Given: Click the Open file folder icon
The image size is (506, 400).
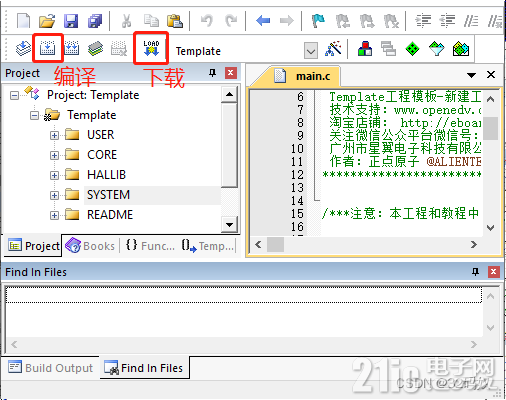Looking at the screenshot, I should 47,21.
